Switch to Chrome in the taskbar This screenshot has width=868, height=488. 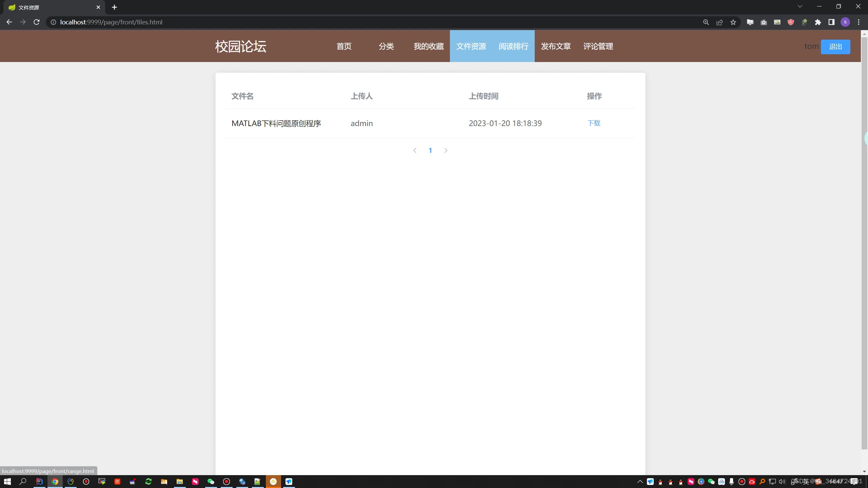(55, 482)
